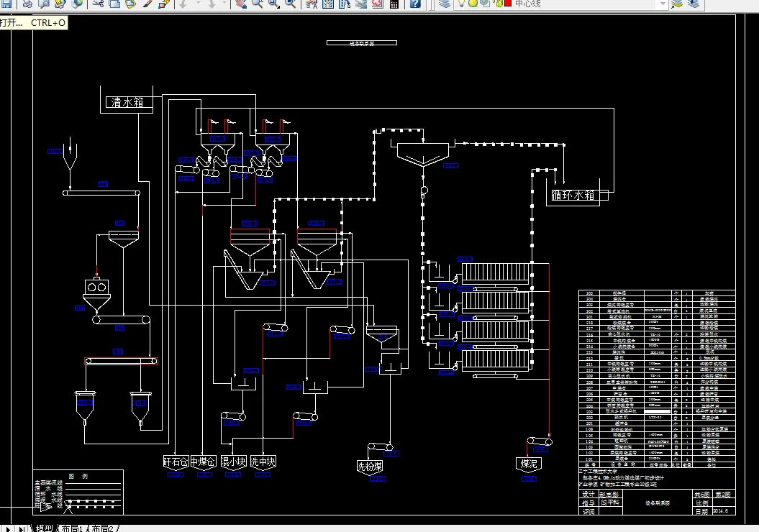The width and height of the screenshot is (759, 532).
Task: Click the 循环水箱 label in the drawing
Action: point(573,195)
